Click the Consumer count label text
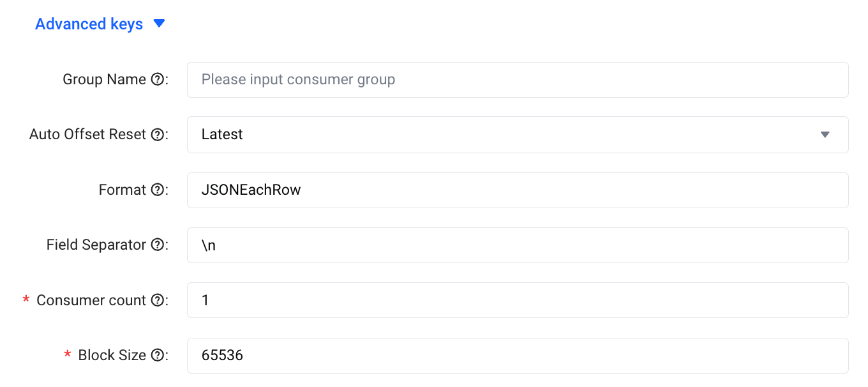Screen dimensions: 868x387 coord(91,300)
